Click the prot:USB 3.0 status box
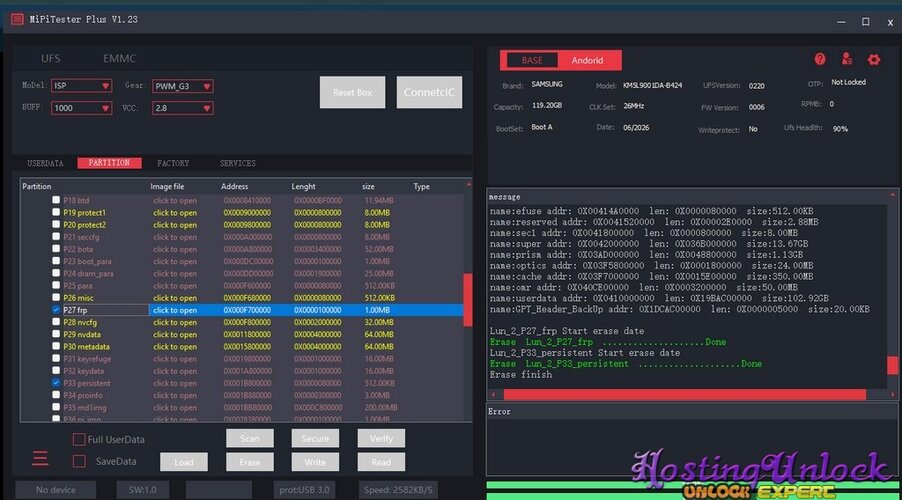The width and height of the screenshot is (902, 500). tap(304, 490)
